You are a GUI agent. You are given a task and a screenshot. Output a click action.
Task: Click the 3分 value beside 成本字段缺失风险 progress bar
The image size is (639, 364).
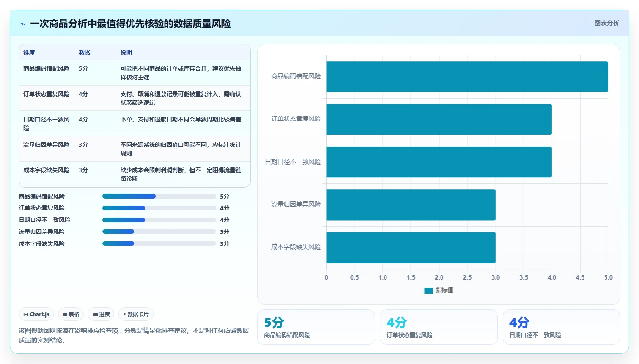[x=225, y=243]
